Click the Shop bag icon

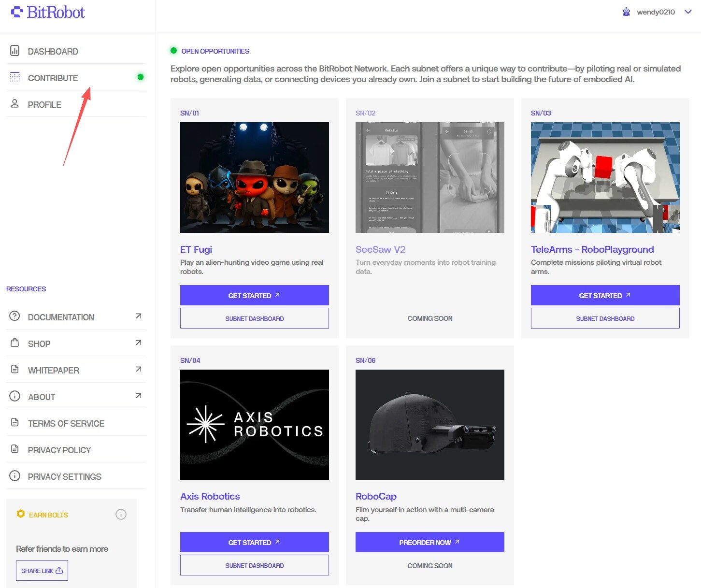coord(15,343)
